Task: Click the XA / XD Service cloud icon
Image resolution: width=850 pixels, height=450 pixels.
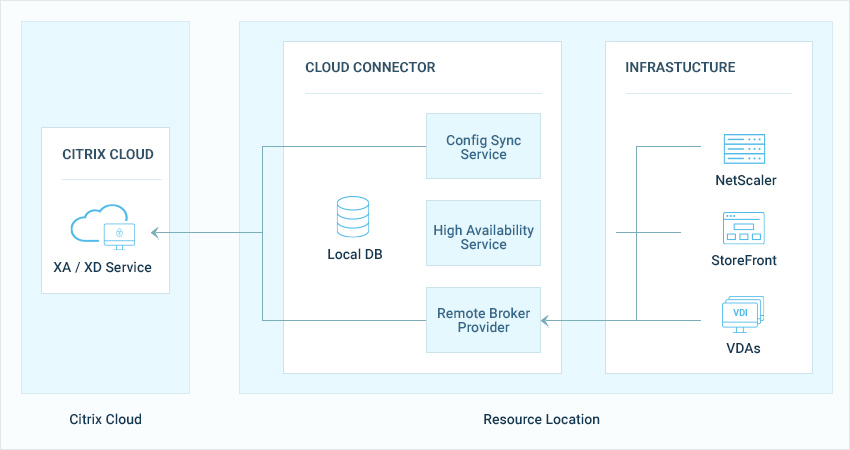Action: click(x=103, y=227)
